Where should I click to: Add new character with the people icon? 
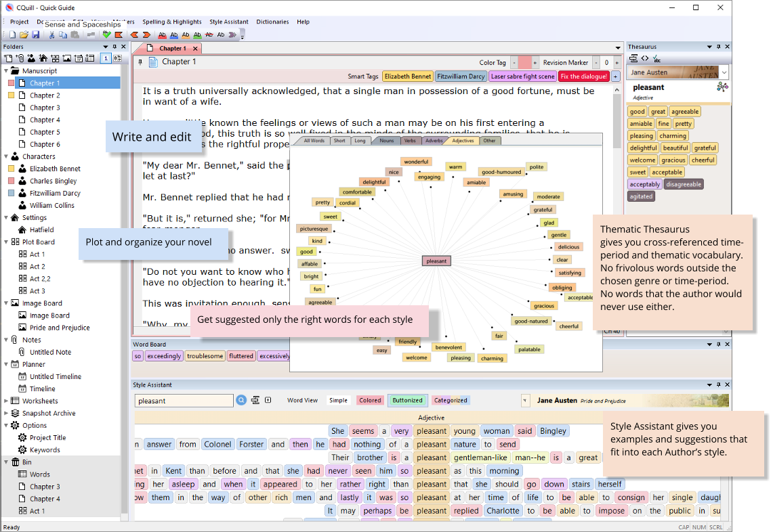tap(32, 59)
